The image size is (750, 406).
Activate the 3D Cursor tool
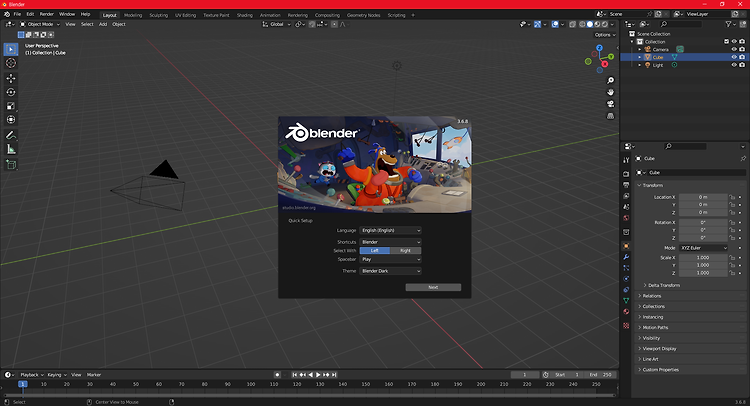coord(11,63)
